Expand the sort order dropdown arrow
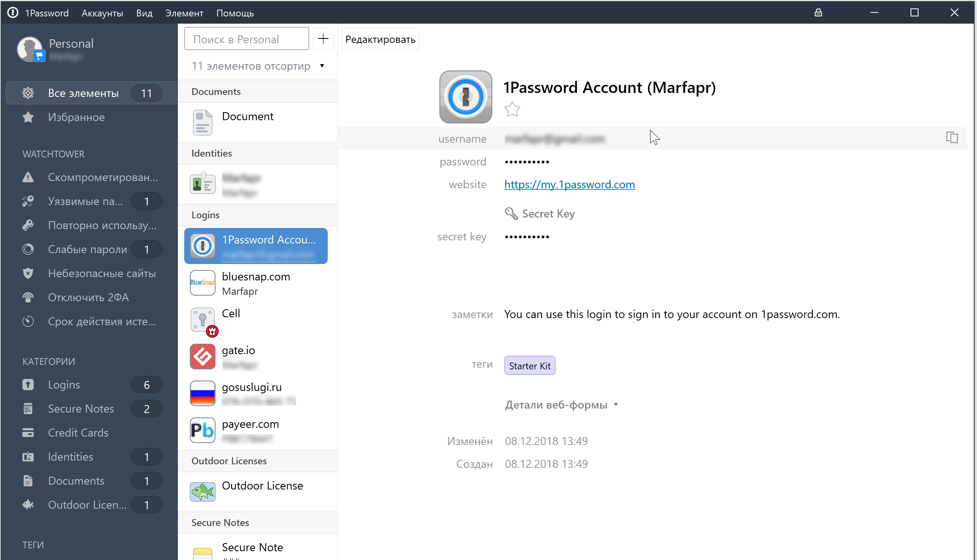The width and height of the screenshot is (977, 560). pyautogui.click(x=322, y=66)
